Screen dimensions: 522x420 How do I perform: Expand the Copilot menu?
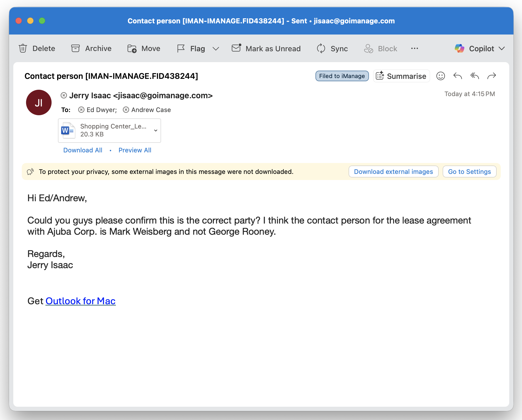point(502,49)
